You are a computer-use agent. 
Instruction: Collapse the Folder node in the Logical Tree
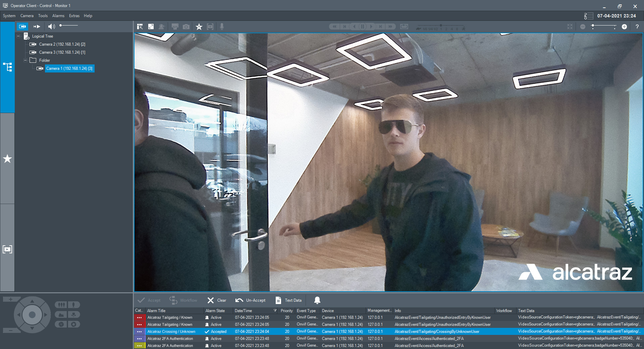[x=25, y=60]
